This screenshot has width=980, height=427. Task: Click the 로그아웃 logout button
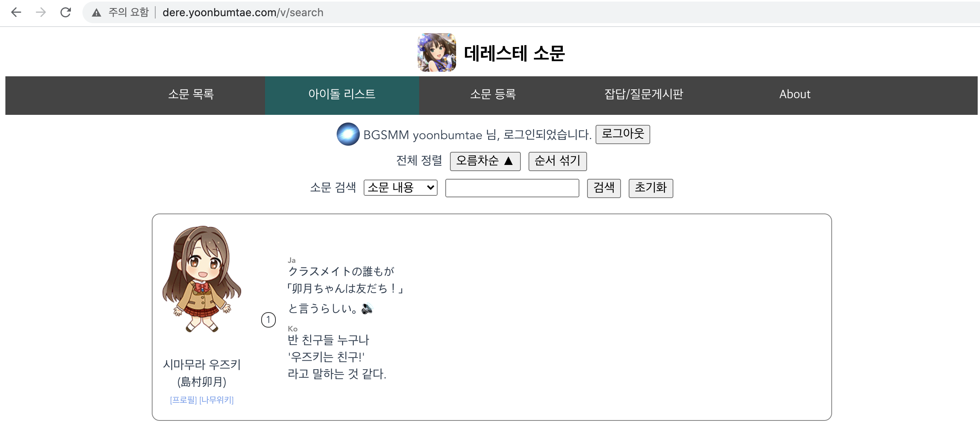coord(623,134)
